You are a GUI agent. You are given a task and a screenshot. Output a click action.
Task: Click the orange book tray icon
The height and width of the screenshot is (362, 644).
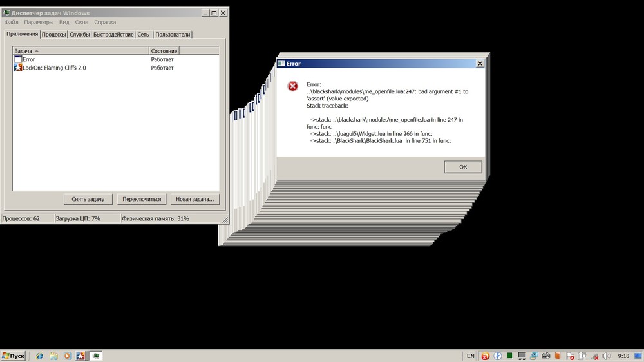pos(557,356)
